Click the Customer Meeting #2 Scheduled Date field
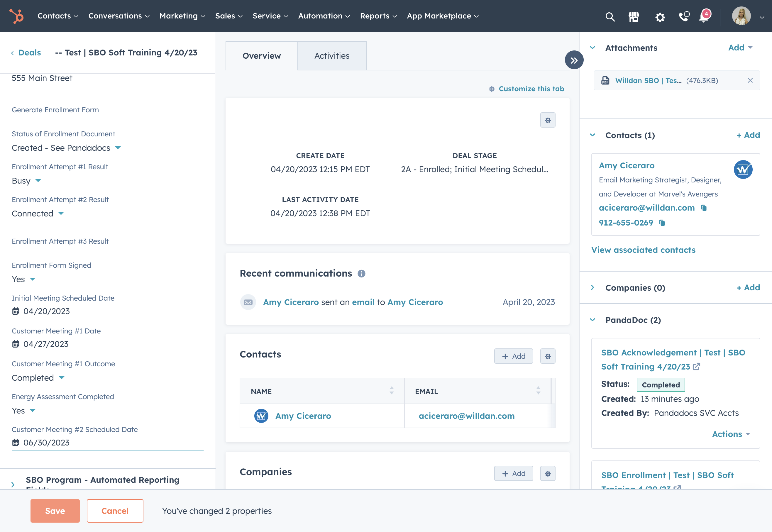Viewport: 772px width, 532px height. pyautogui.click(x=107, y=443)
